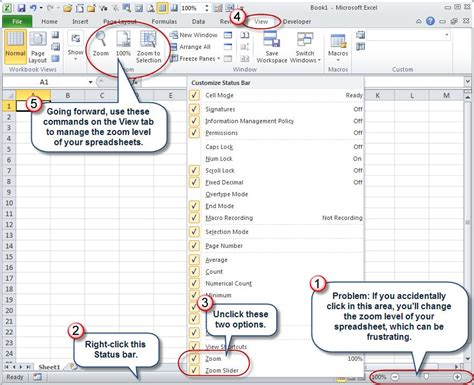Toggle Scroll Lock status option
Image resolution: width=474 pixels, height=385 pixels.
pyautogui.click(x=276, y=170)
